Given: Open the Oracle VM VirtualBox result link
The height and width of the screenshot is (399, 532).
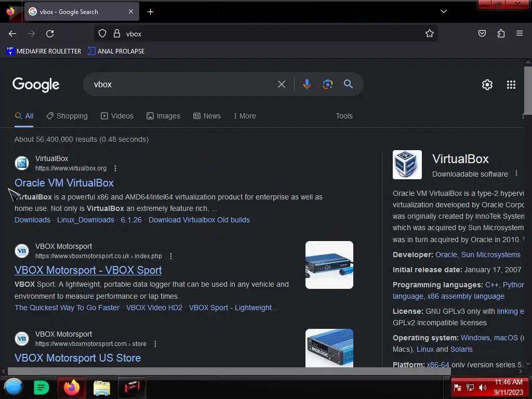Looking at the screenshot, I should tap(64, 183).
